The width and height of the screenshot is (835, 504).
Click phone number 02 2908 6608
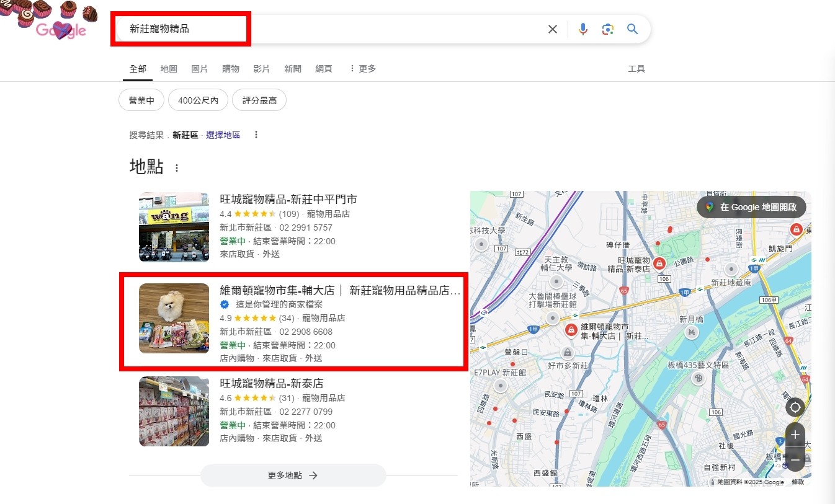[306, 332]
